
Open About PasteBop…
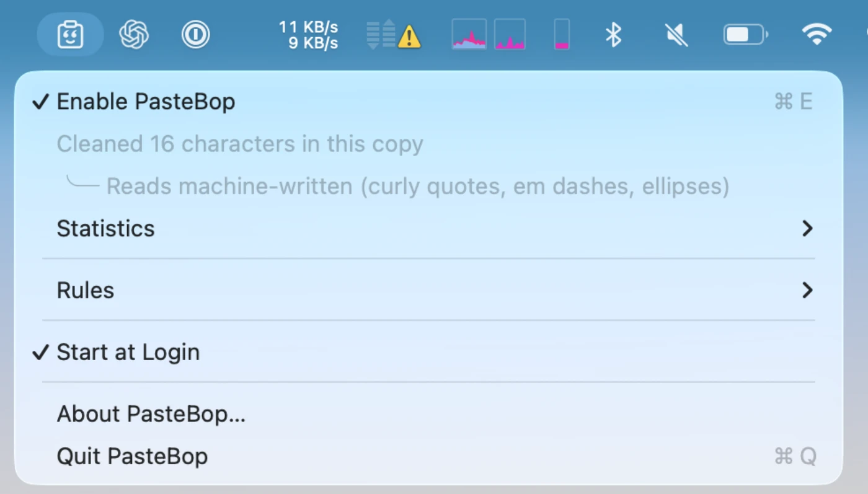[x=428, y=414]
